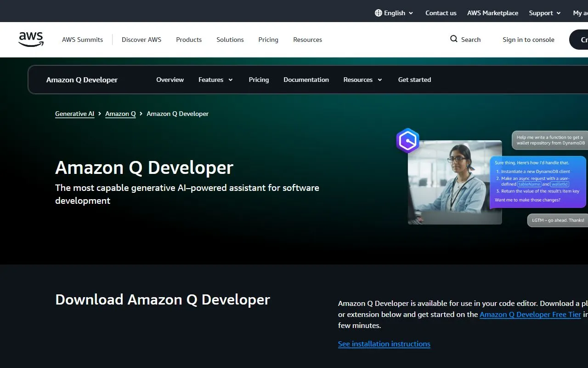This screenshot has height=368, width=588.
Task: Select the Overview tab
Action: click(170, 80)
